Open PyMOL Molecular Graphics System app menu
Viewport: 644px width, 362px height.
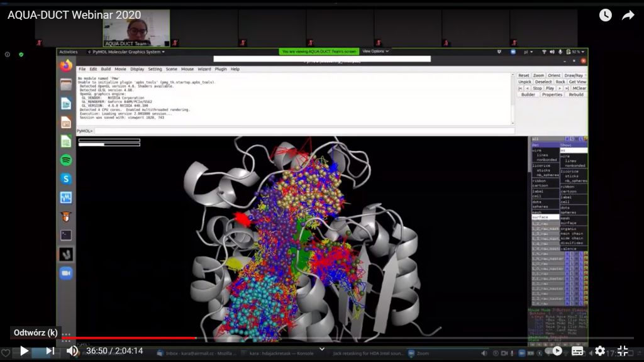[126, 52]
